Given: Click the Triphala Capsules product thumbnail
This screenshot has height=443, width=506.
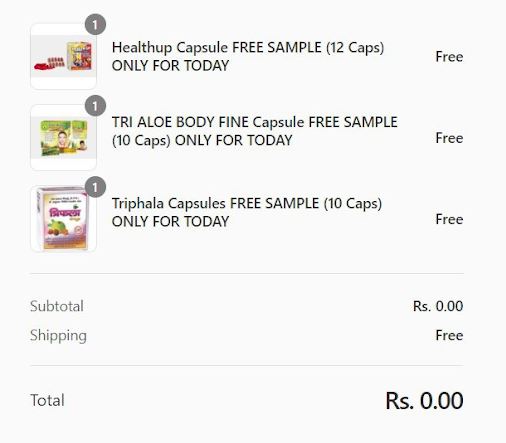Looking at the screenshot, I should click(63, 219).
